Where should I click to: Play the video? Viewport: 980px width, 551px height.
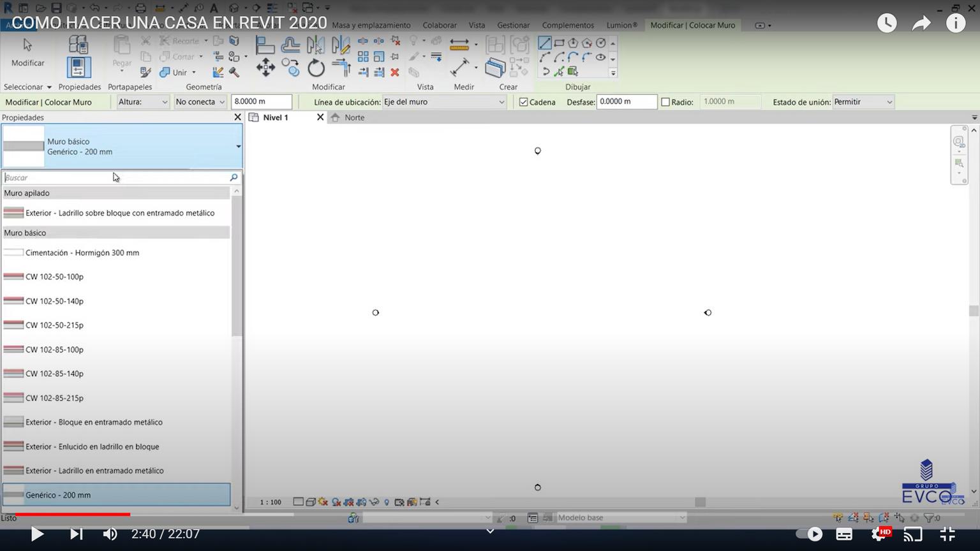point(37,534)
